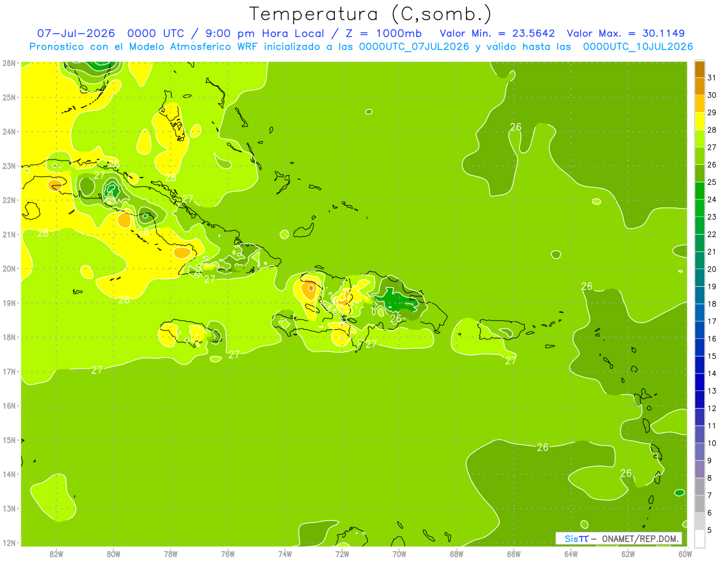Viewport: 728px width, 562px height.
Task: Click the '74W' longitude axis label
Action: (285, 554)
